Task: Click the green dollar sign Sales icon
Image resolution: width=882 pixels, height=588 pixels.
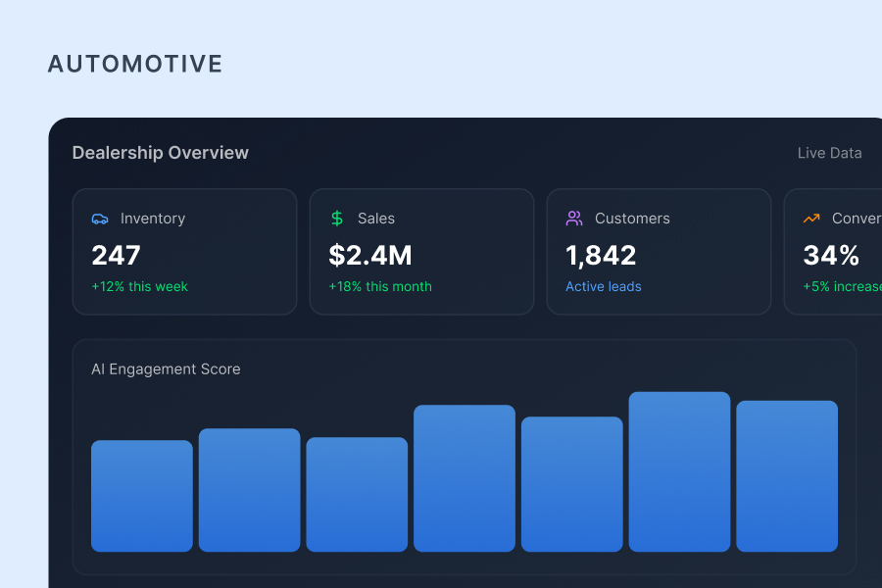Action: [x=337, y=219]
